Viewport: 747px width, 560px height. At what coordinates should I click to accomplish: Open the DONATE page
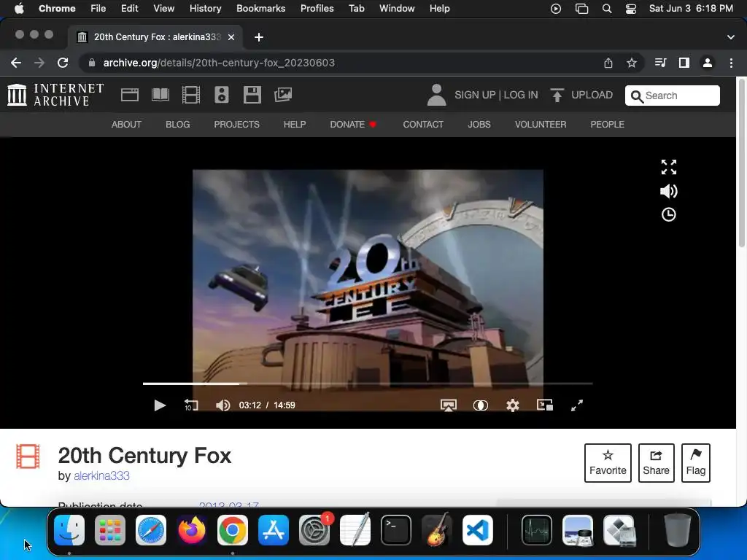[353, 124]
